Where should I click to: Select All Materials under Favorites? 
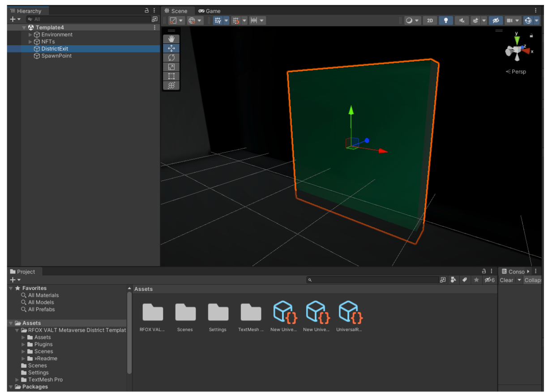coord(43,295)
